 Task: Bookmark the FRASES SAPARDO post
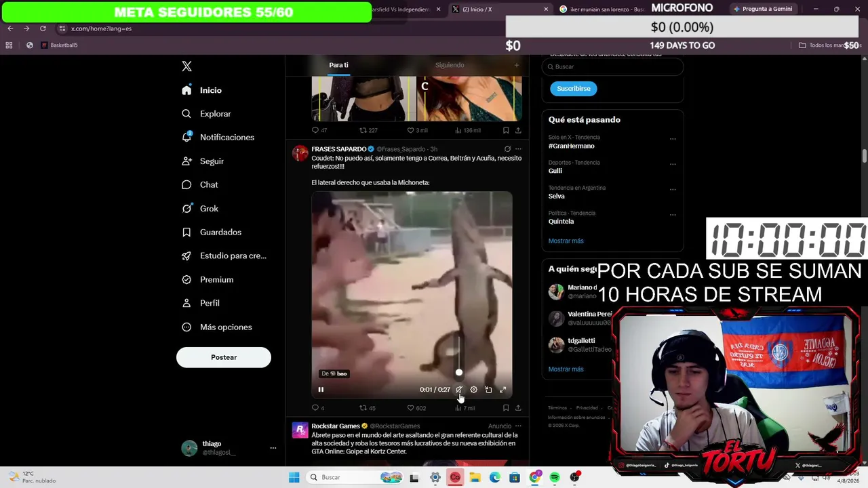[x=506, y=408]
